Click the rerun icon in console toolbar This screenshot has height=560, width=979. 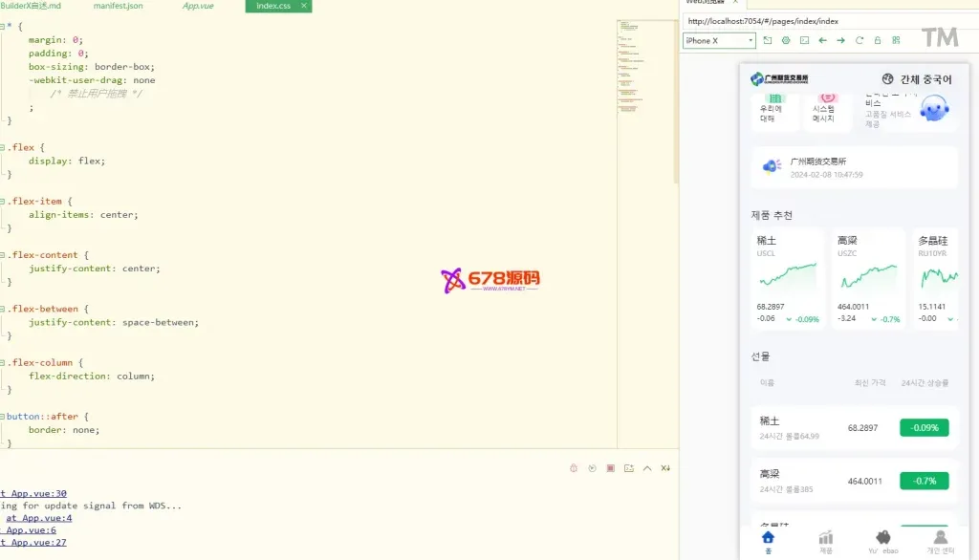pos(592,468)
